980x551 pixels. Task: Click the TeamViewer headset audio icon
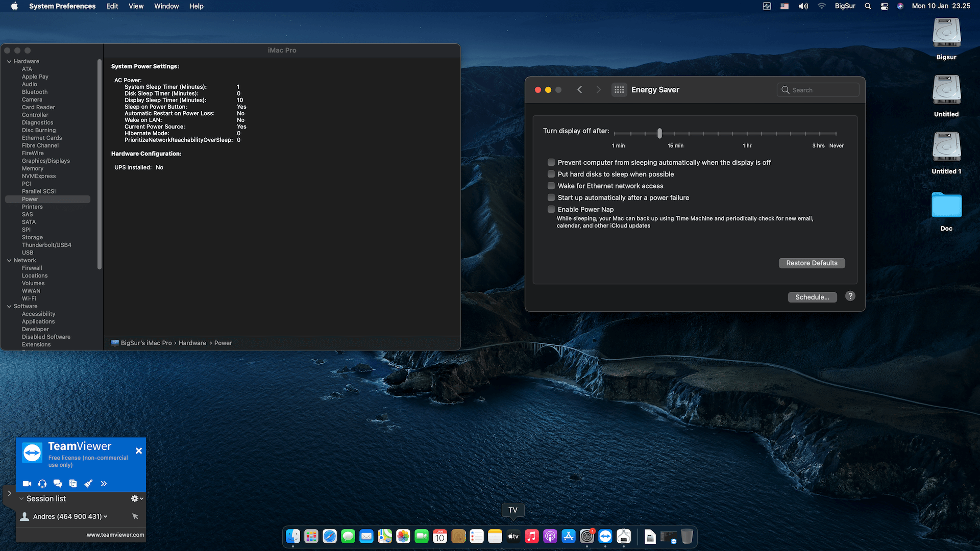(x=42, y=484)
